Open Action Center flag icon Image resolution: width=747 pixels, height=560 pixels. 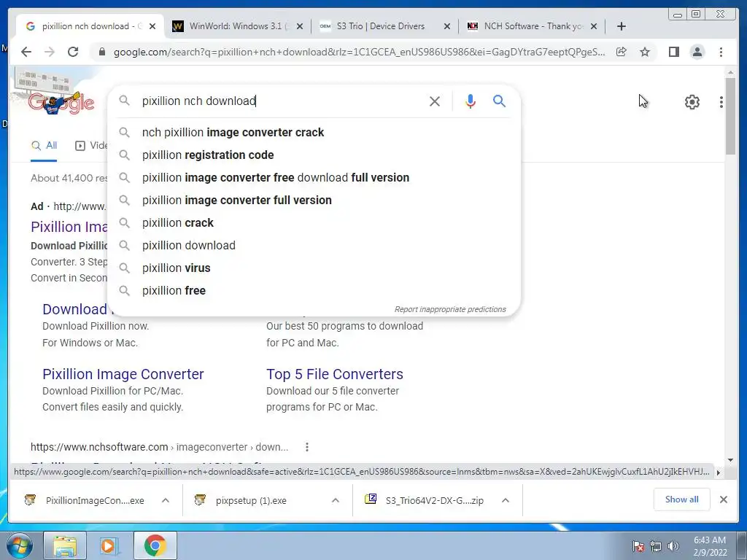click(x=638, y=546)
